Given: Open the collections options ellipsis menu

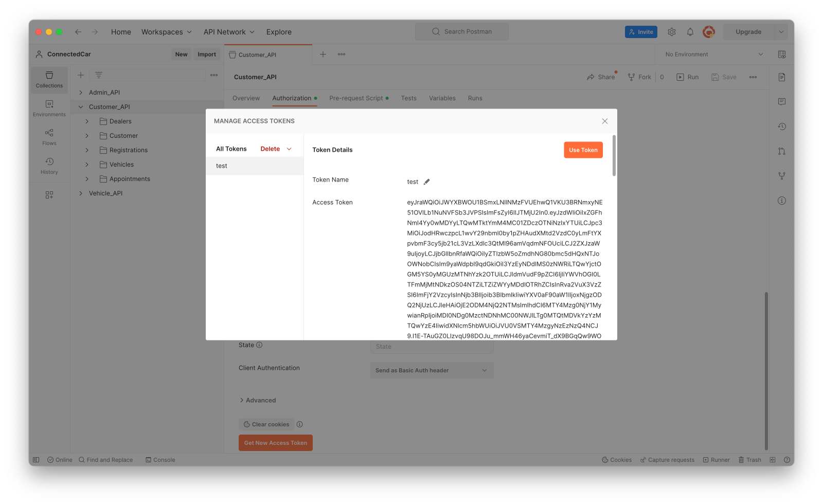Looking at the screenshot, I should [214, 75].
